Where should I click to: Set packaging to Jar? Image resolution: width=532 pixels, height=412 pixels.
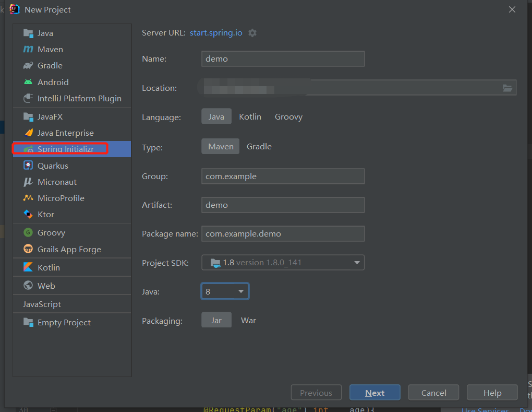[x=216, y=320]
